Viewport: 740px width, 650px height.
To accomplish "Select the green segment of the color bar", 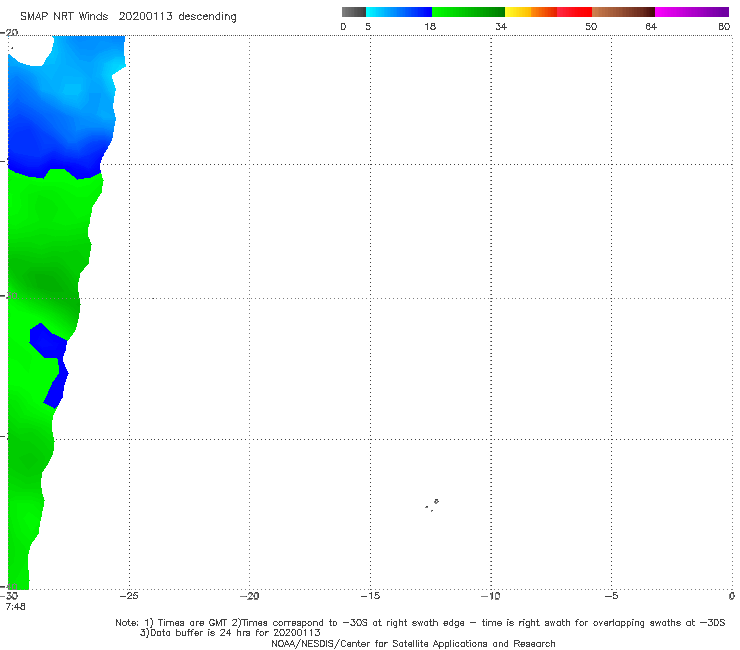I will pos(468,12).
